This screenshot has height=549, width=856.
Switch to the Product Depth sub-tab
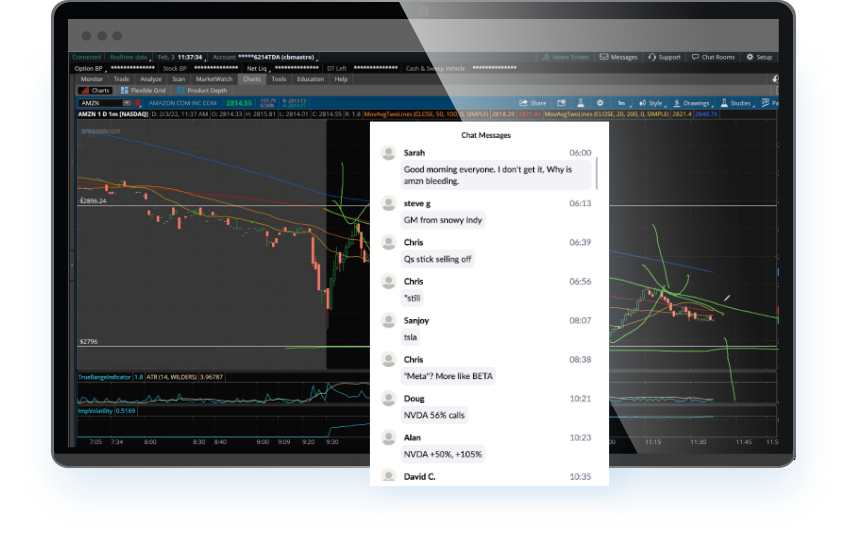202,91
